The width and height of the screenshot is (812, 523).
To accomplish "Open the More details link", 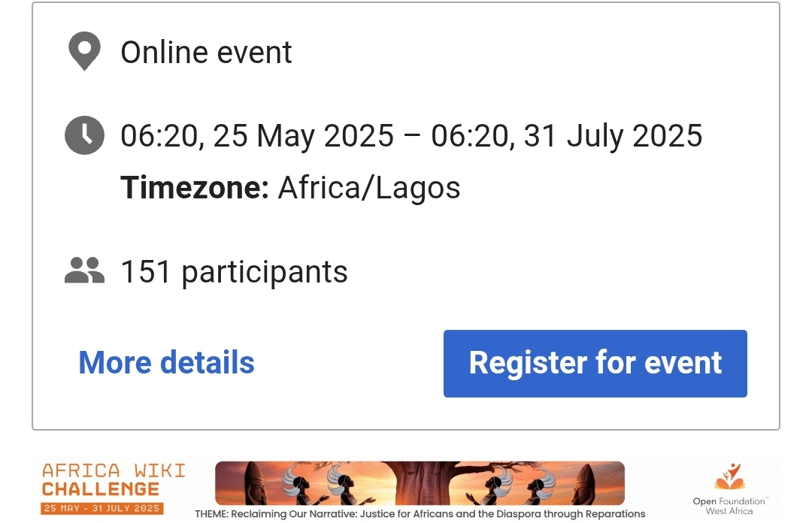I will [x=166, y=362].
